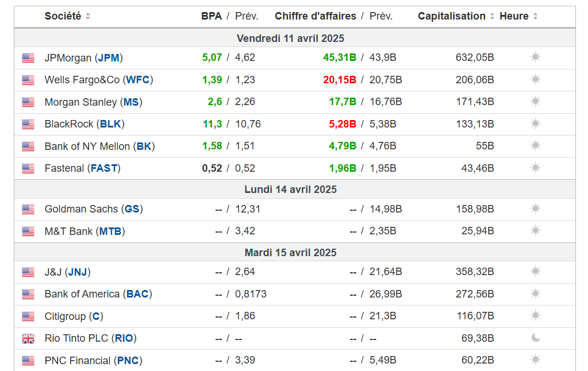
Task: Click the US flag beside PNC Financial
Action: (x=28, y=361)
